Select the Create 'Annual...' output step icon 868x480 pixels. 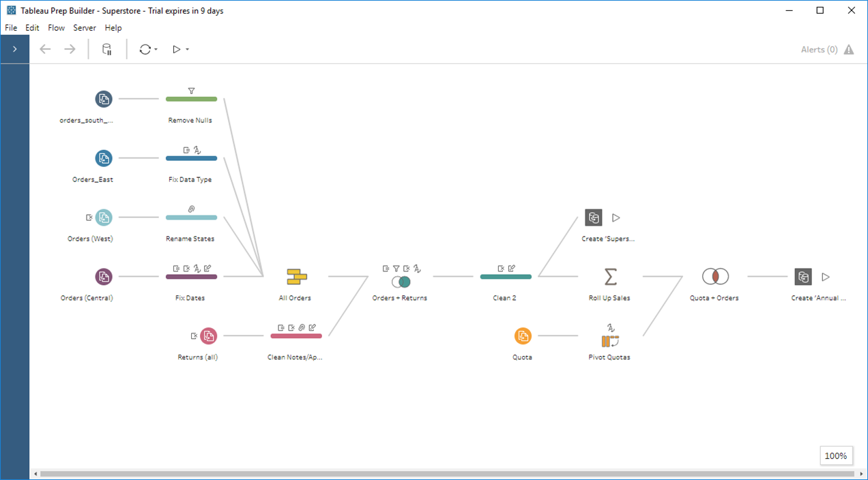[803, 277]
